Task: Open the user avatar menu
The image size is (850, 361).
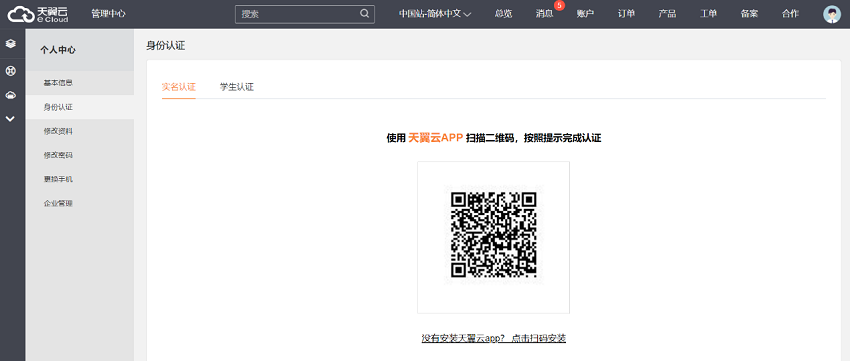Action: coord(832,14)
